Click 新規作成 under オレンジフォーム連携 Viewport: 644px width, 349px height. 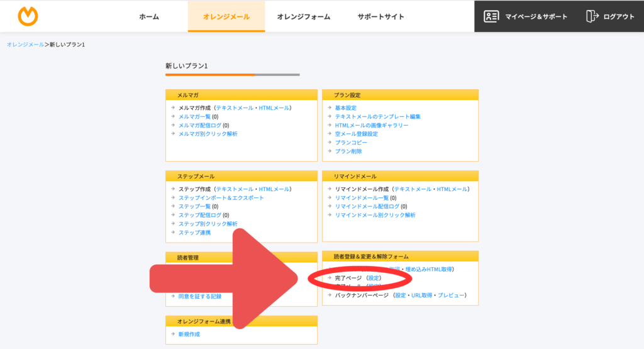click(x=189, y=334)
